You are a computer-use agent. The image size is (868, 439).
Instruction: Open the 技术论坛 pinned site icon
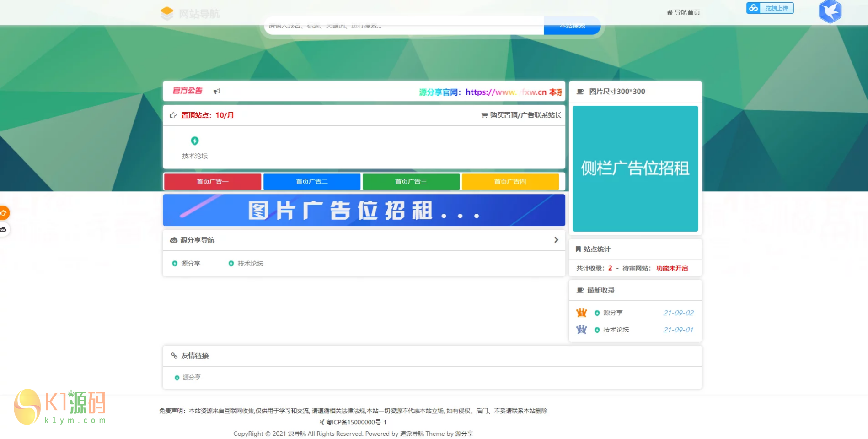[x=195, y=141]
